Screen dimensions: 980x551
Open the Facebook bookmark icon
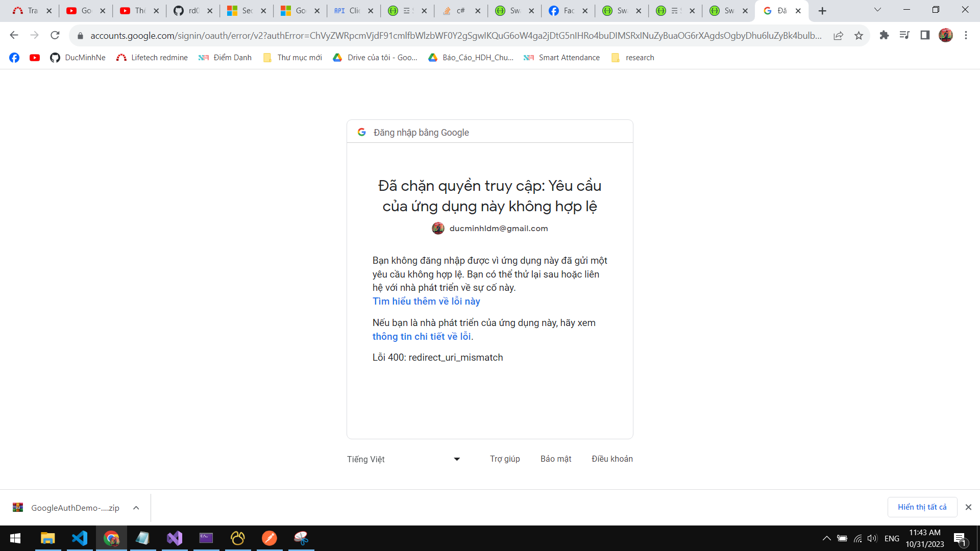pos(14,58)
